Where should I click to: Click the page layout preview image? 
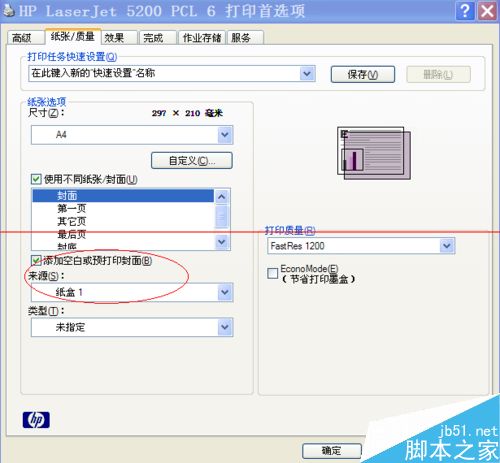(374, 153)
